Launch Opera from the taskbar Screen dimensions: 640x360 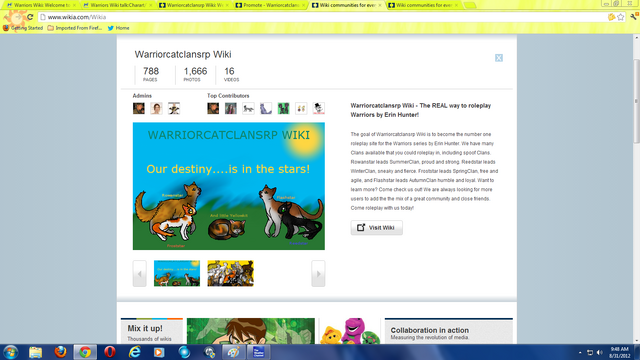tap(110, 352)
